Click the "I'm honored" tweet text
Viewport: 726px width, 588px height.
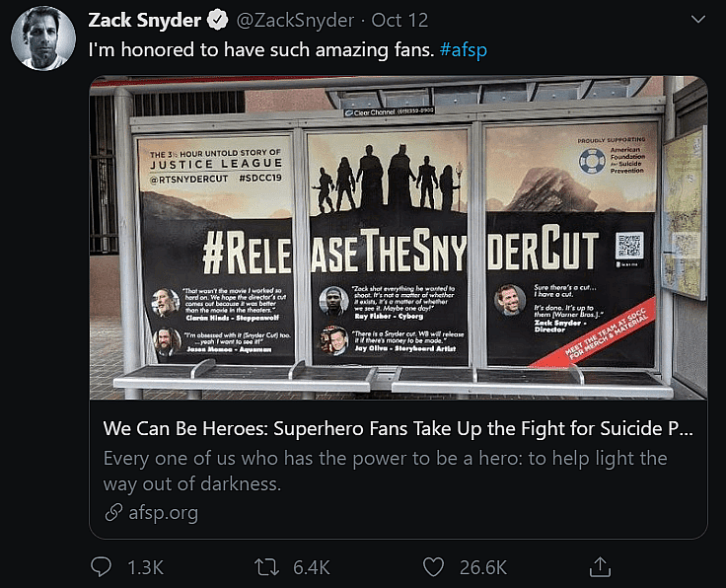tap(260, 49)
